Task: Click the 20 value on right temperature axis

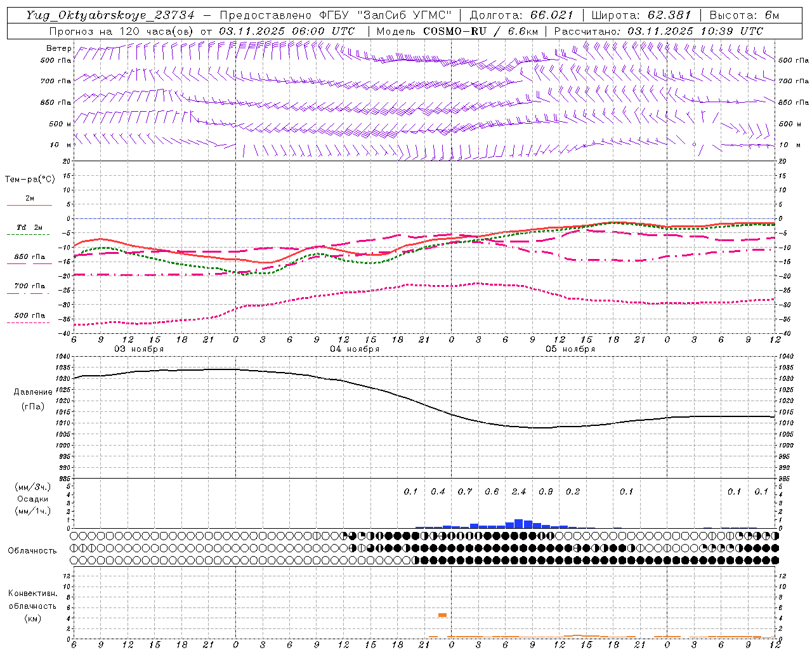Action: 782,161
